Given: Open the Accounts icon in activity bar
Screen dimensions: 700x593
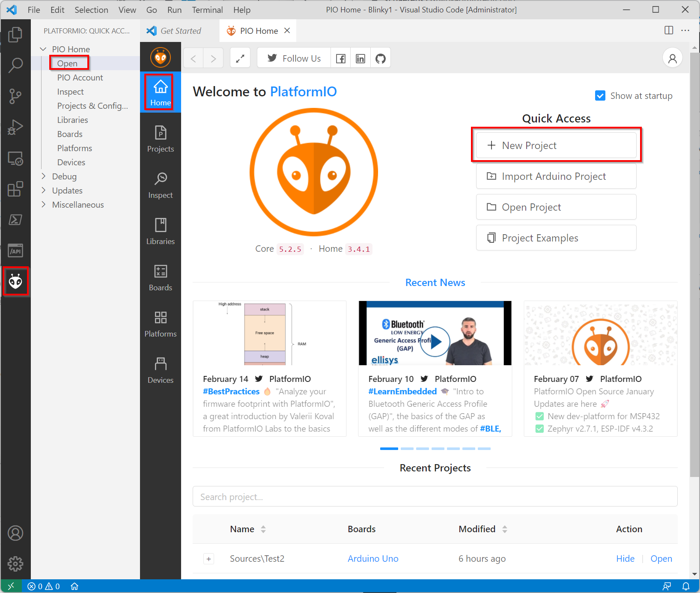Looking at the screenshot, I should [15, 533].
